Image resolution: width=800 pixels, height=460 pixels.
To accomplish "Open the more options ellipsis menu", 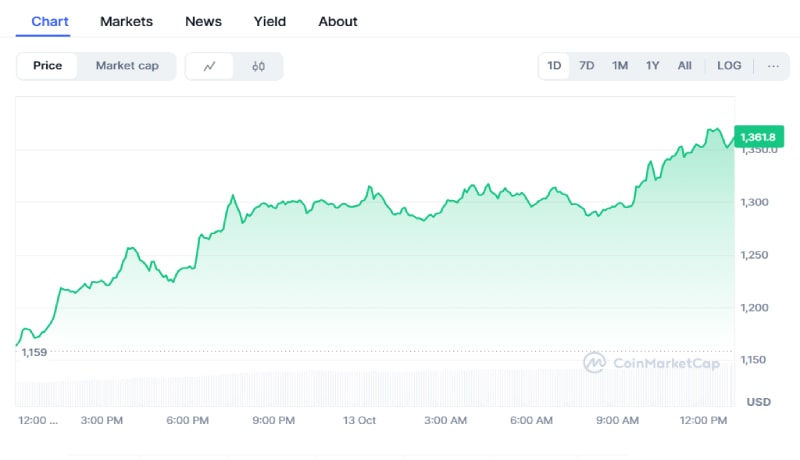I will pos(773,66).
